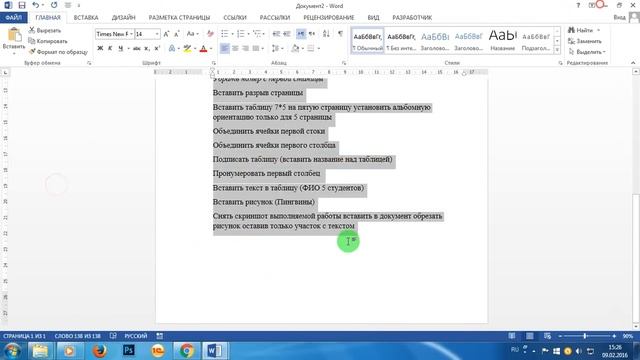Open the ФАЙЛ (File) tab
This screenshot has height=360, width=640.
click(13, 18)
